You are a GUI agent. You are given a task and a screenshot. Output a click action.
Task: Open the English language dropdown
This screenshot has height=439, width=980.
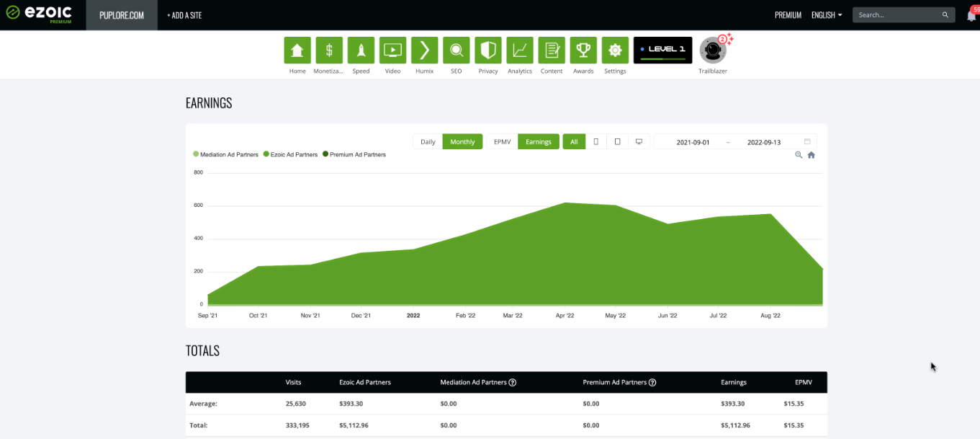pyautogui.click(x=827, y=15)
